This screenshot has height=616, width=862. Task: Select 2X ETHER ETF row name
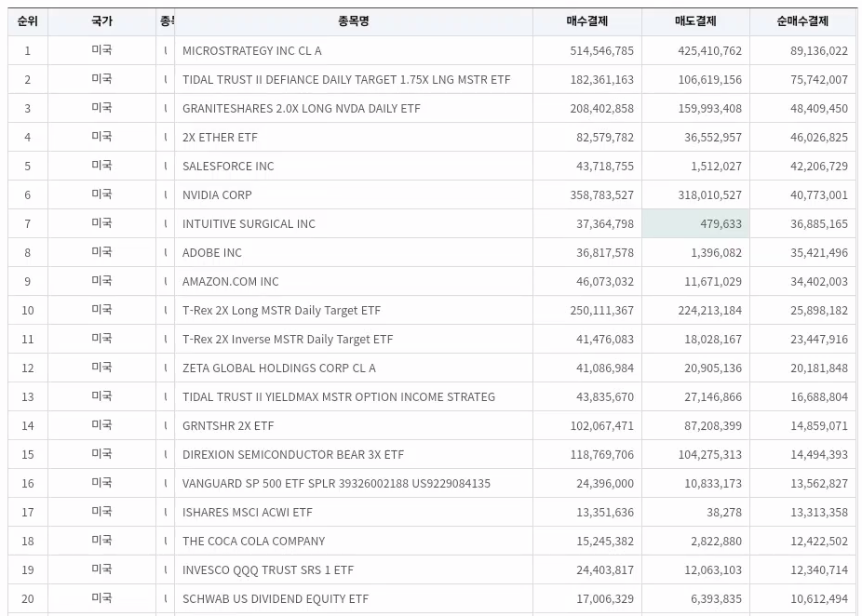coord(220,138)
